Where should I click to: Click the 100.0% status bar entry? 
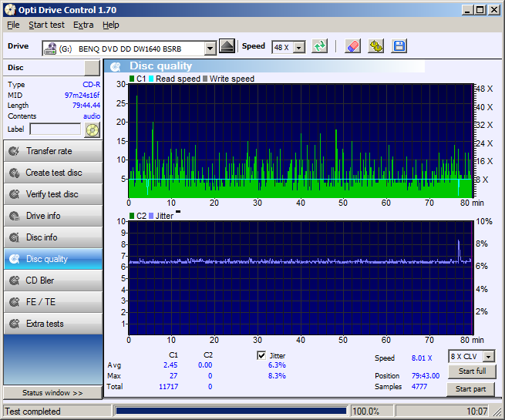pyautogui.click(x=366, y=412)
